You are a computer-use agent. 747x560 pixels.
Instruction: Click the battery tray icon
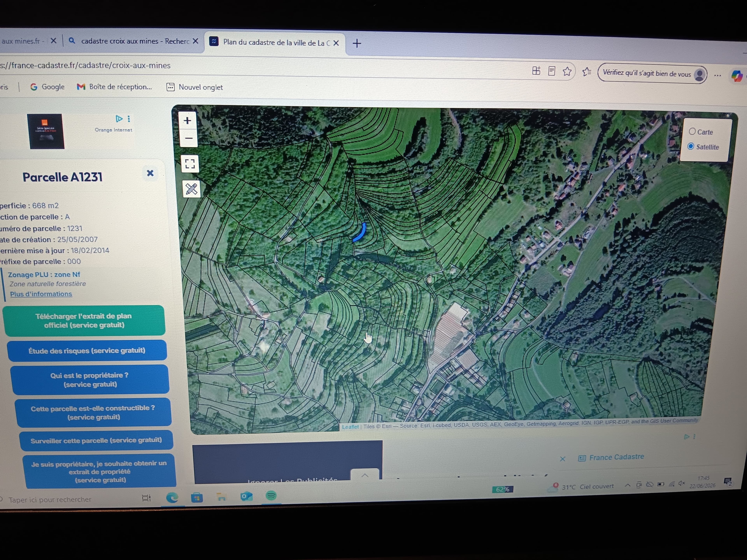[x=661, y=484]
